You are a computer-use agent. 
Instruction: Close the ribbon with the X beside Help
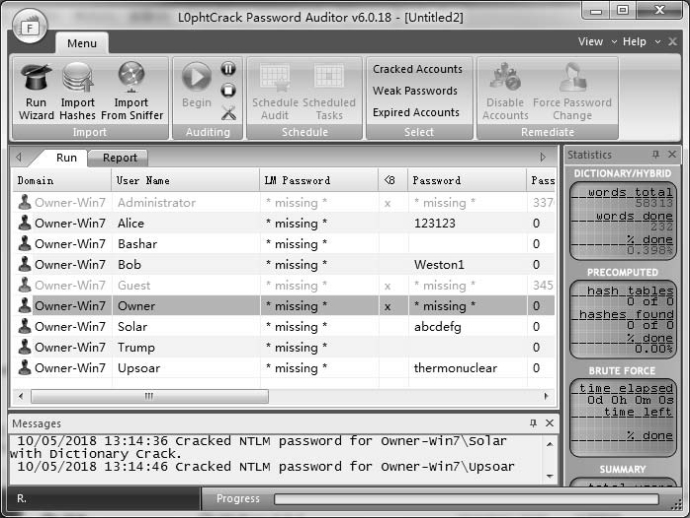[672, 42]
